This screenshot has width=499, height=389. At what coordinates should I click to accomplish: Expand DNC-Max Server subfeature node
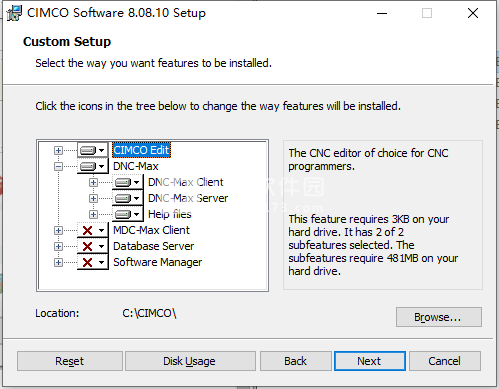pyautogui.click(x=93, y=198)
